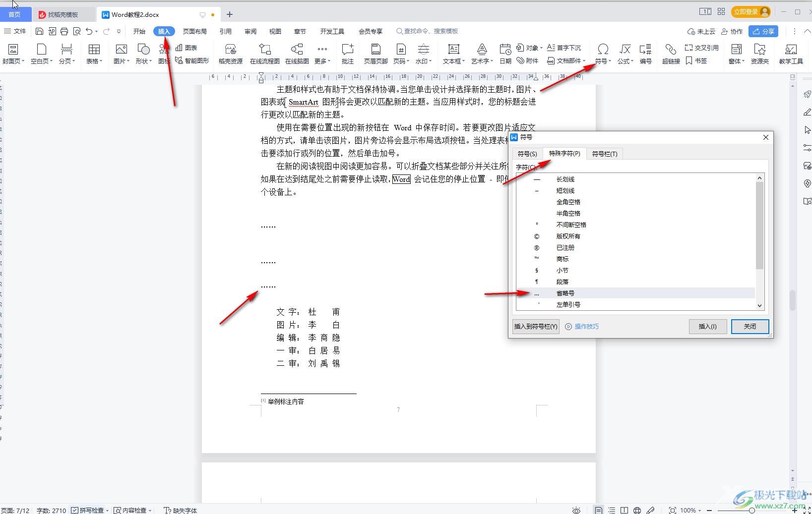Click the Equation (公式) icon
The width and height of the screenshot is (812, 514).
(x=625, y=49)
